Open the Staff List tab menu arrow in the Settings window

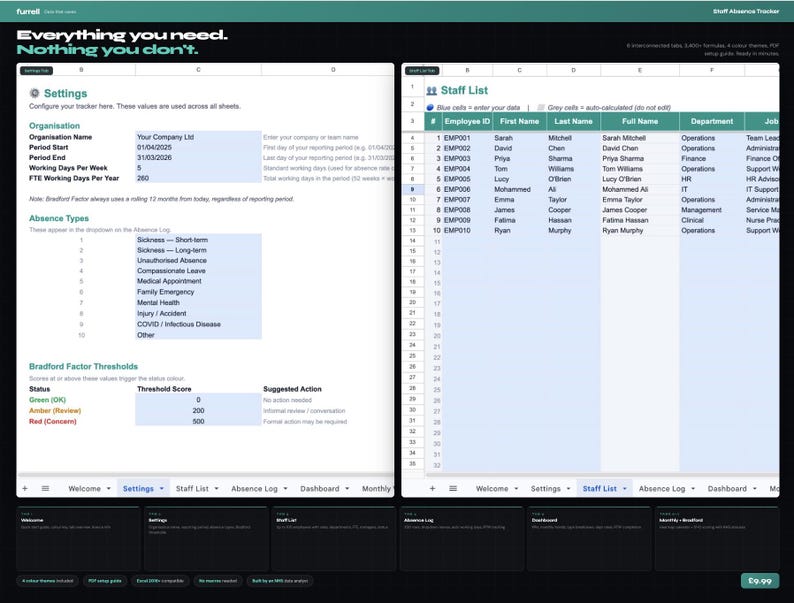coord(216,489)
